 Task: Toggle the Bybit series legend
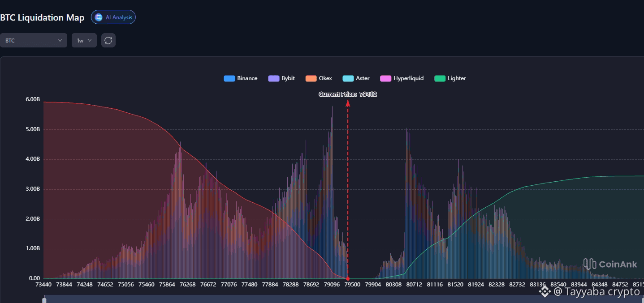click(x=281, y=78)
